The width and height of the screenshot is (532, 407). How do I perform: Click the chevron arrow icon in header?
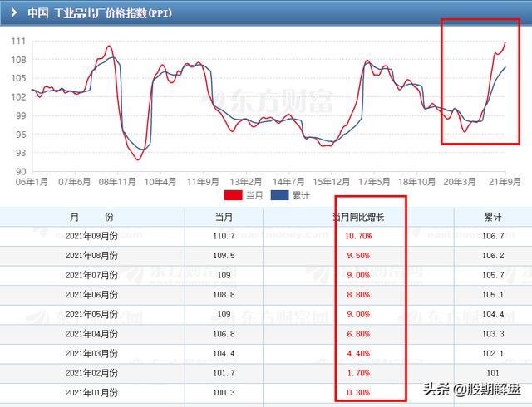12,12
